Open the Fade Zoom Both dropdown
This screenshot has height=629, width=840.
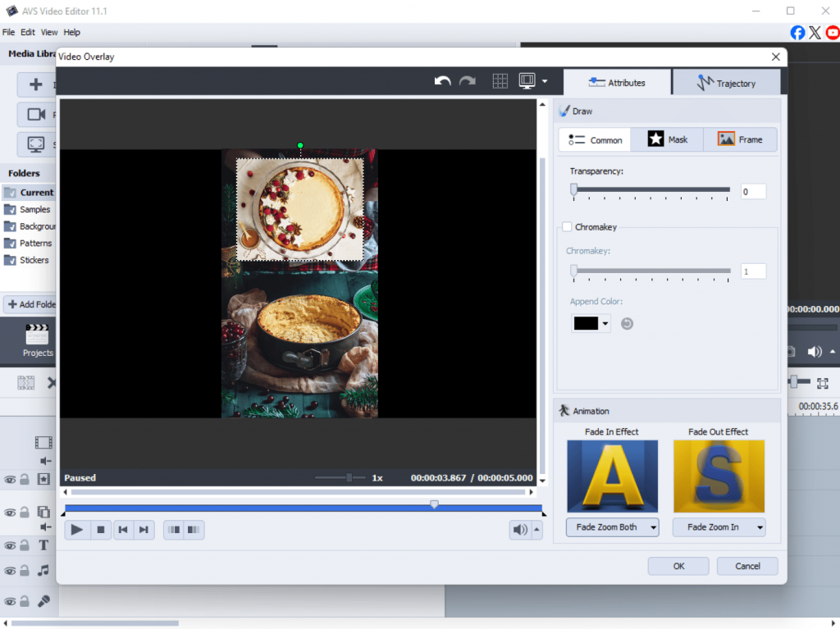click(x=612, y=527)
